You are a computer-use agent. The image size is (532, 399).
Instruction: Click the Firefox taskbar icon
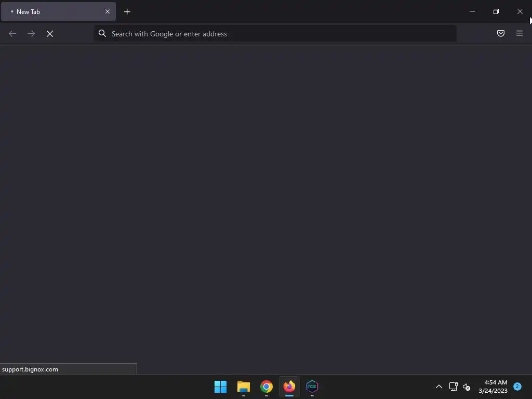point(289,387)
